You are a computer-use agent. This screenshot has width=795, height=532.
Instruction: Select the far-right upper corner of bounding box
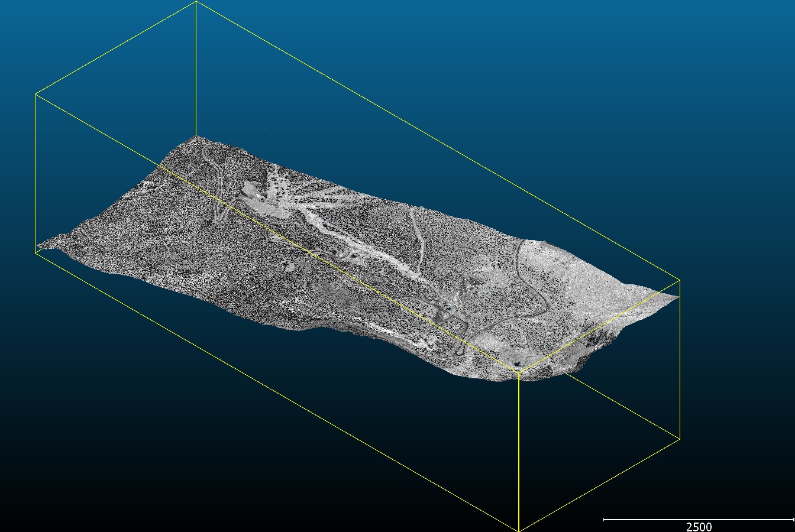[680, 280]
